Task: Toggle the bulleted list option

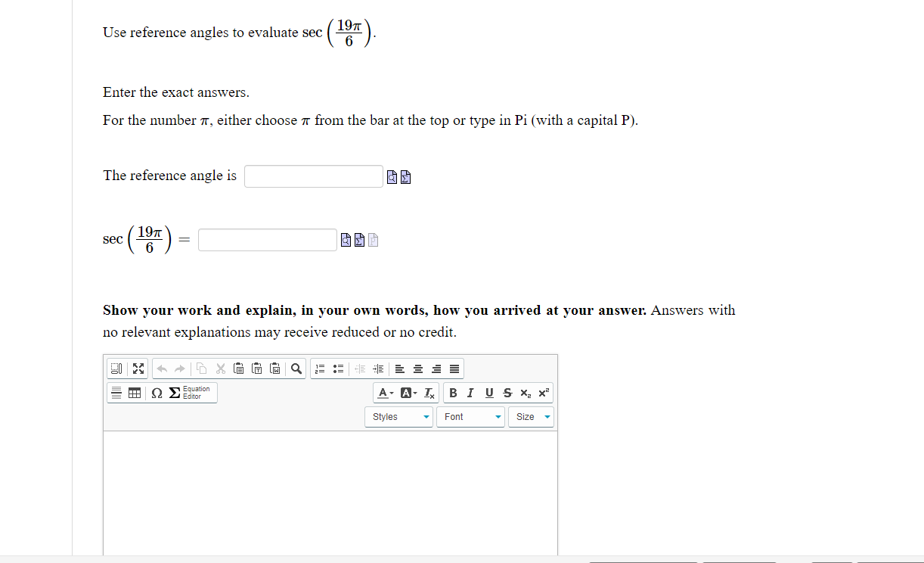Action: 338,369
